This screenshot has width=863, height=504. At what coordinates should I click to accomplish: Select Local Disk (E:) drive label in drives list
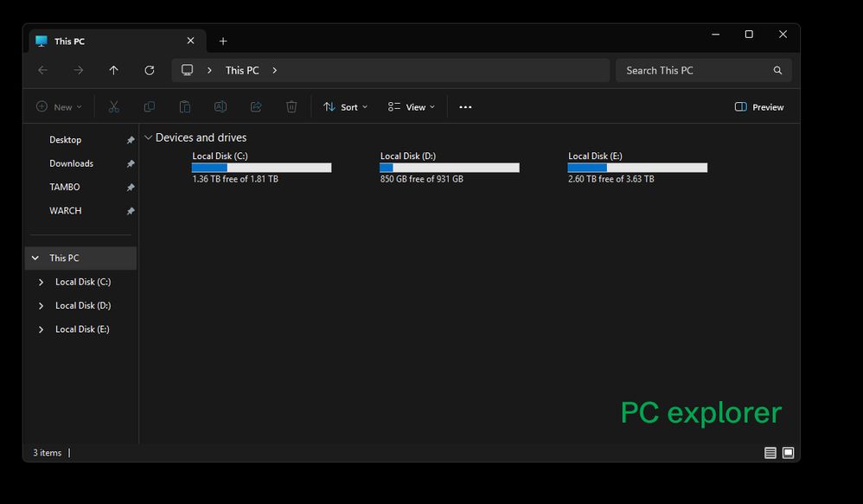[x=596, y=156]
